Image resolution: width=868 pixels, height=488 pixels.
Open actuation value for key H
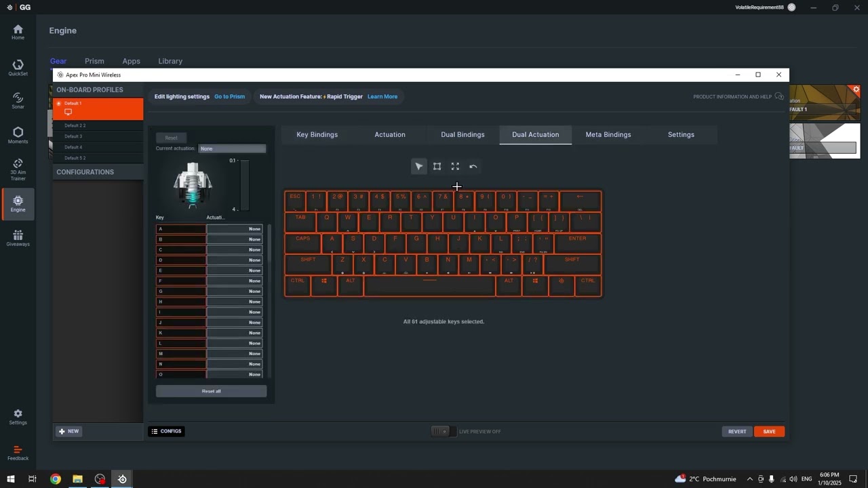coord(235,302)
